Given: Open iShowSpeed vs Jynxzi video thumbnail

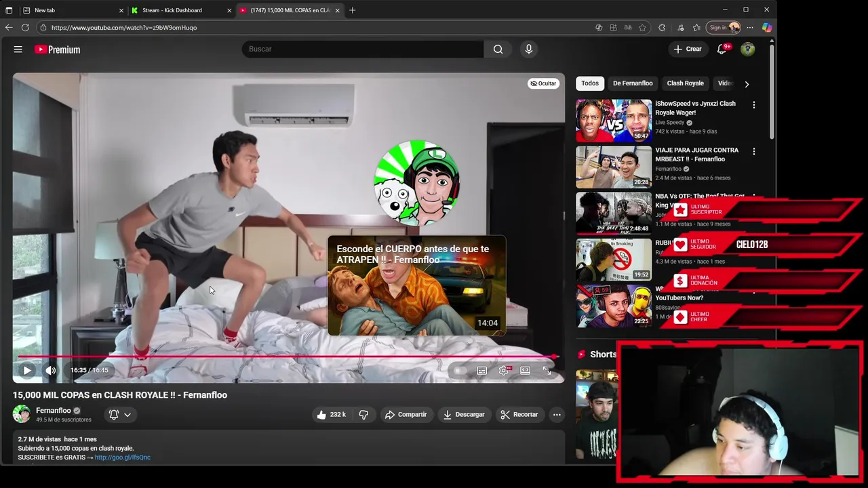Looking at the screenshot, I should point(614,121).
